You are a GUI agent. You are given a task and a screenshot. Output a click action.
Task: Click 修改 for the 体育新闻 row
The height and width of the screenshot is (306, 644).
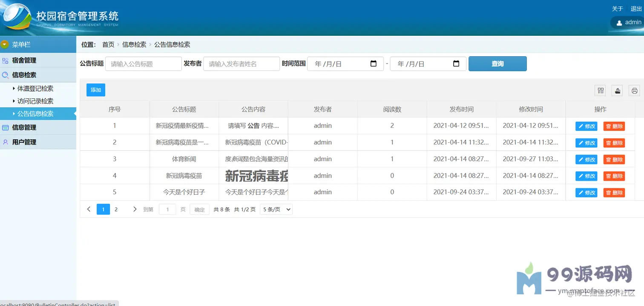(586, 159)
